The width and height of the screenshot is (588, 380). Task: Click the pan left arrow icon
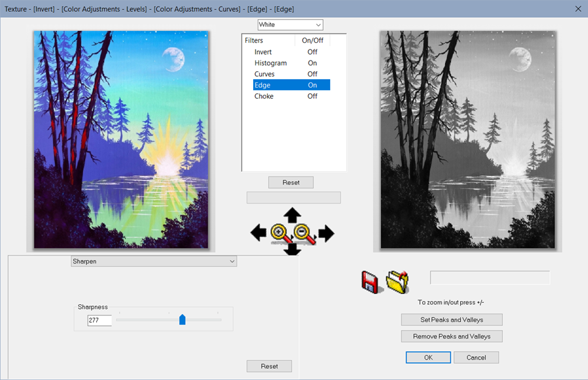pos(258,232)
